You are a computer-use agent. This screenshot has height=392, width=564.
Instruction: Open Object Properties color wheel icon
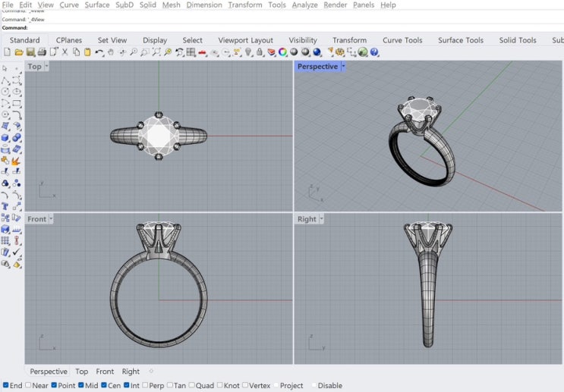(x=282, y=52)
